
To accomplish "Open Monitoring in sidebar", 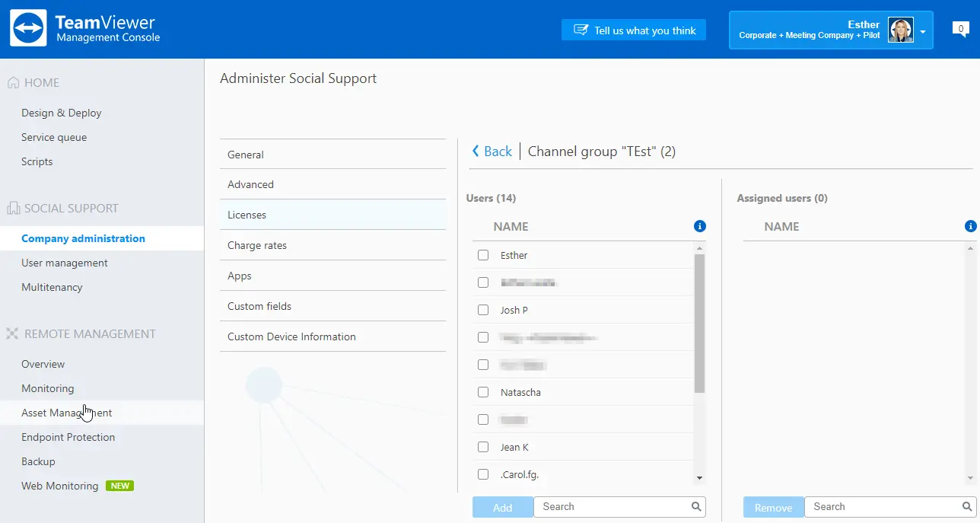I will click(x=48, y=388).
